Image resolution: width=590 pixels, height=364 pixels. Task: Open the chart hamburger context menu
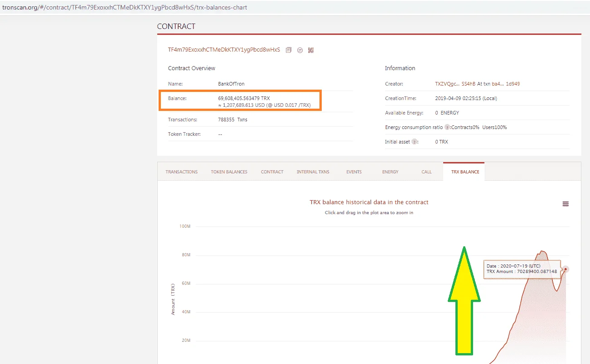(x=566, y=204)
